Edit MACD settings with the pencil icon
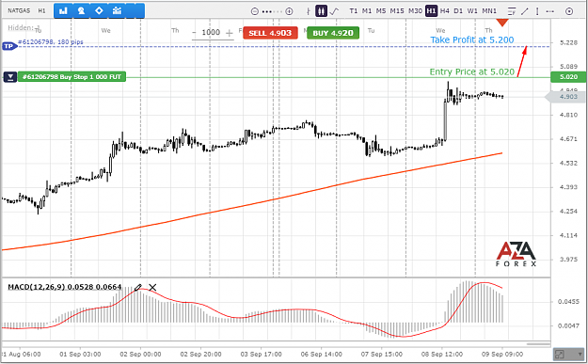Screen dimensions: 588x364 point(137,288)
